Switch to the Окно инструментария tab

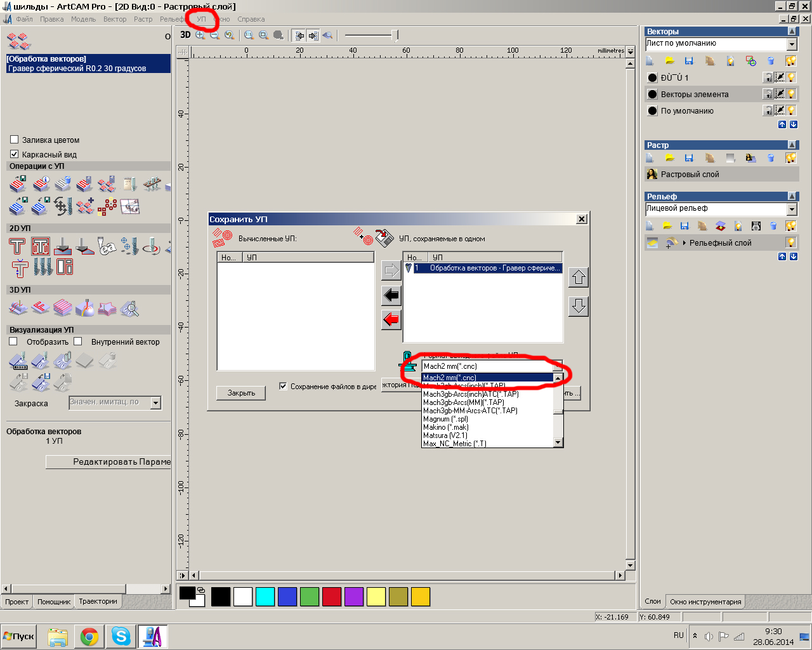click(x=705, y=601)
